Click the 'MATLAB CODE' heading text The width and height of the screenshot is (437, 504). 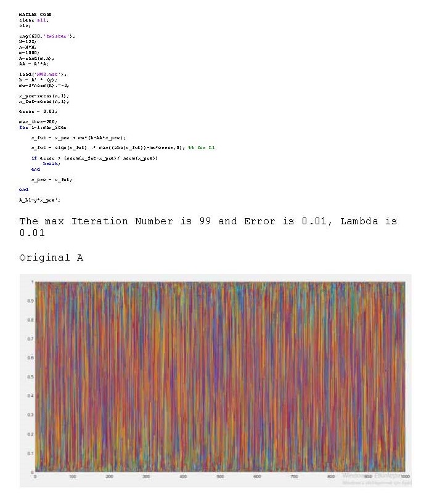click(35, 15)
